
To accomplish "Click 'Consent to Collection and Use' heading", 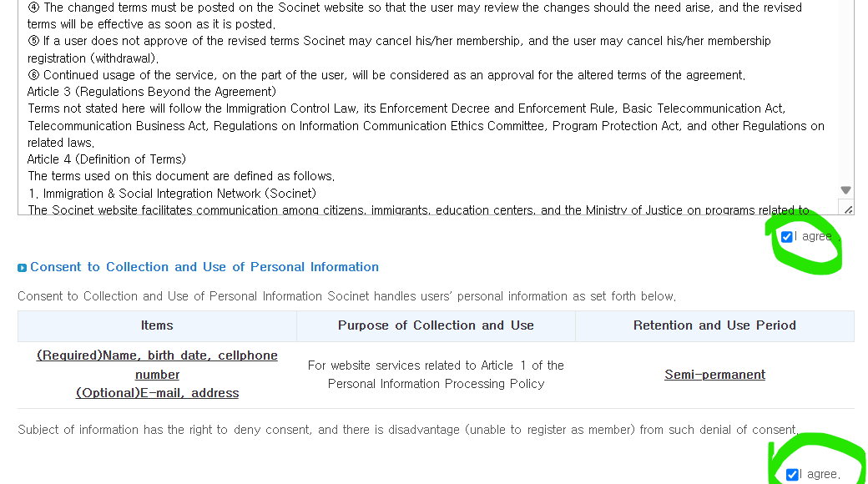I will pos(204,267).
